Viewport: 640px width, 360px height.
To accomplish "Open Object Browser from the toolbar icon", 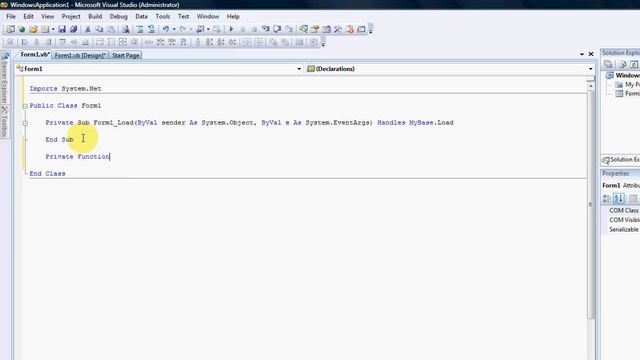I will [327, 29].
